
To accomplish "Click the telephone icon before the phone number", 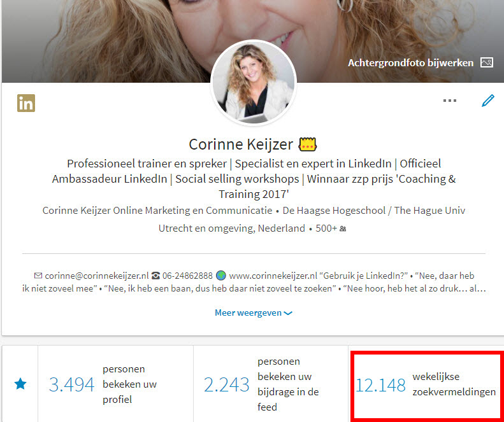I will [155, 276].
